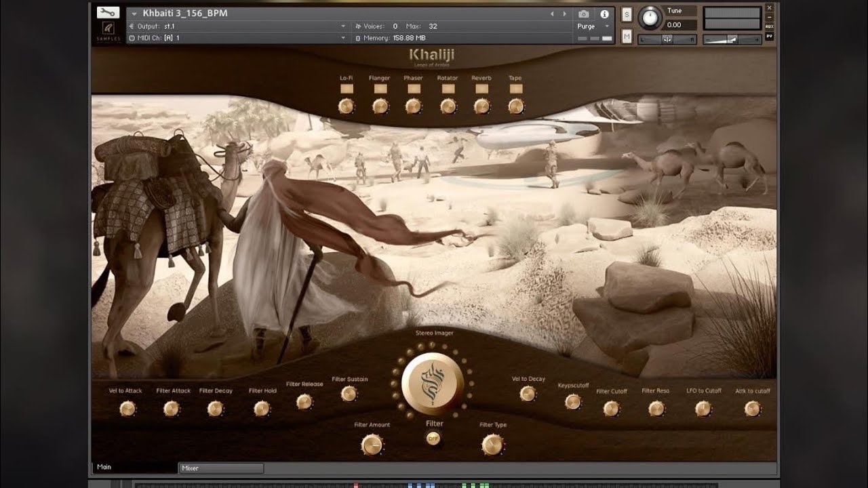Viewport: 868px width, 488px height.
Task: Click the PV button at header edge
Action: 769,36
